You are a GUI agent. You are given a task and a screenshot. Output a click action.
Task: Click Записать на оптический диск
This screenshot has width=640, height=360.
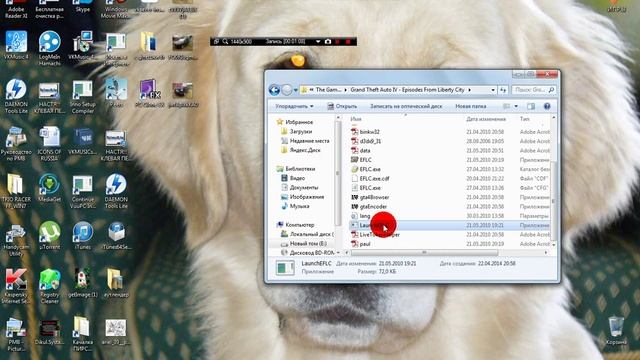[x=406, y=106]
